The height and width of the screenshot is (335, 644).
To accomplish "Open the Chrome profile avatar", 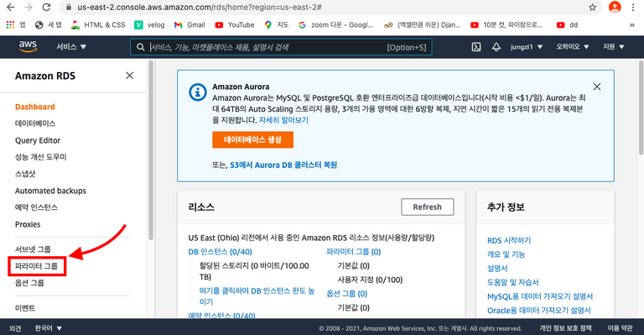I will [615, 7].
